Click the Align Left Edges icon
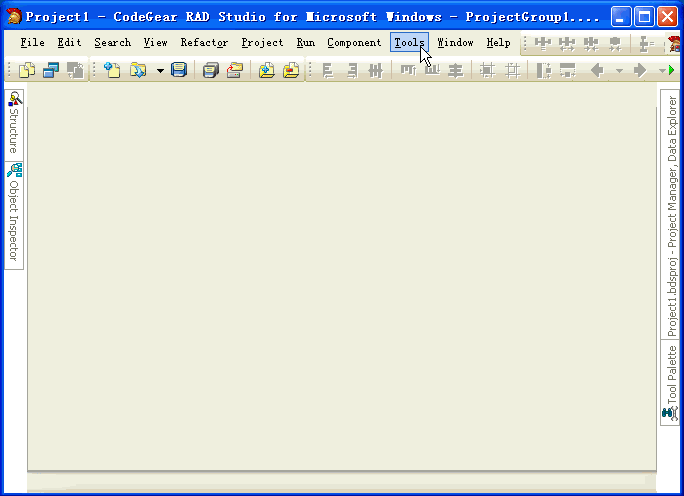Screen dimensions: 684x496 (x=328, y=70)
